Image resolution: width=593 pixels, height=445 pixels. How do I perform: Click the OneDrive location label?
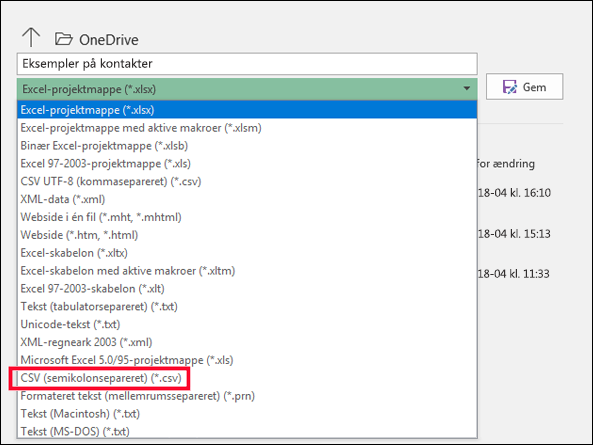pyautogui.click(x=109, y=40)
